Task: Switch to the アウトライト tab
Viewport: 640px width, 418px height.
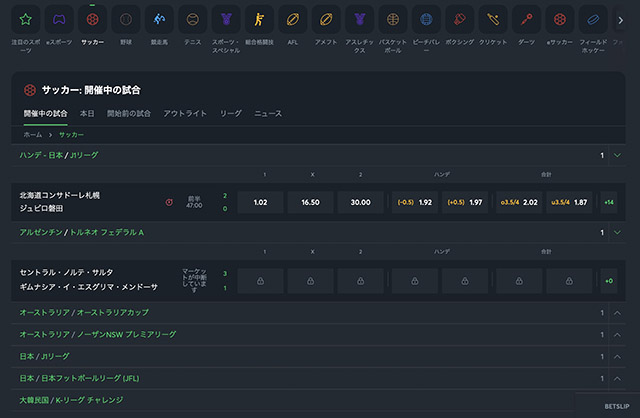Action: [x=185, y=113]
